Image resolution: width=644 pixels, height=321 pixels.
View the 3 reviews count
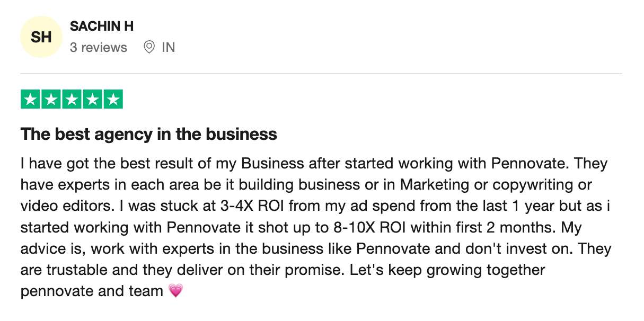pos(99,47)
